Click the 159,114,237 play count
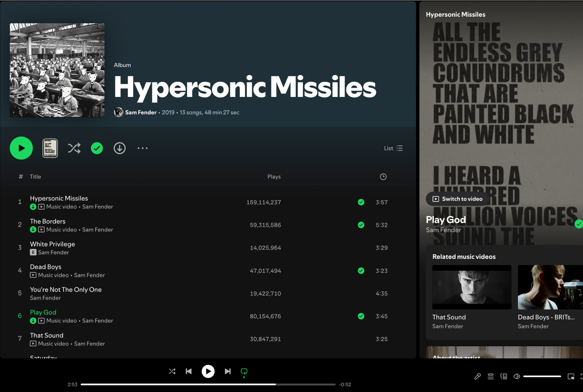Screen dimensions: 583x392 (x=264, y=202)
